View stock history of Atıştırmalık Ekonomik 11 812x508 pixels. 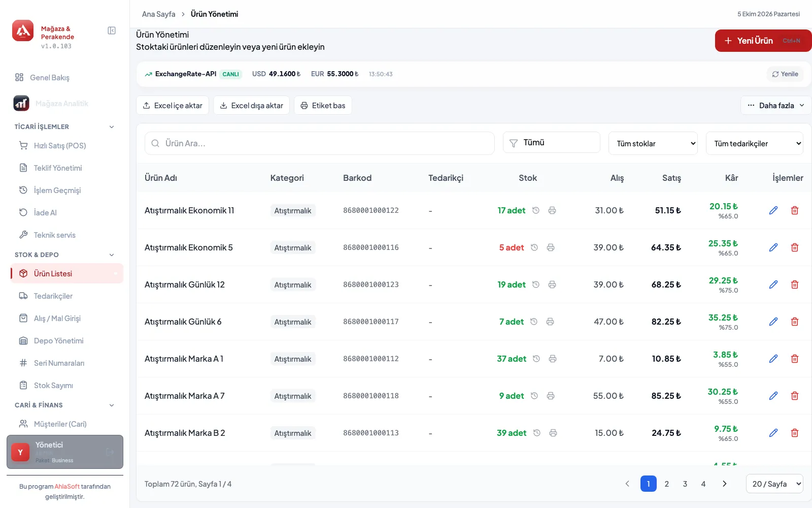tap(536, 210)
